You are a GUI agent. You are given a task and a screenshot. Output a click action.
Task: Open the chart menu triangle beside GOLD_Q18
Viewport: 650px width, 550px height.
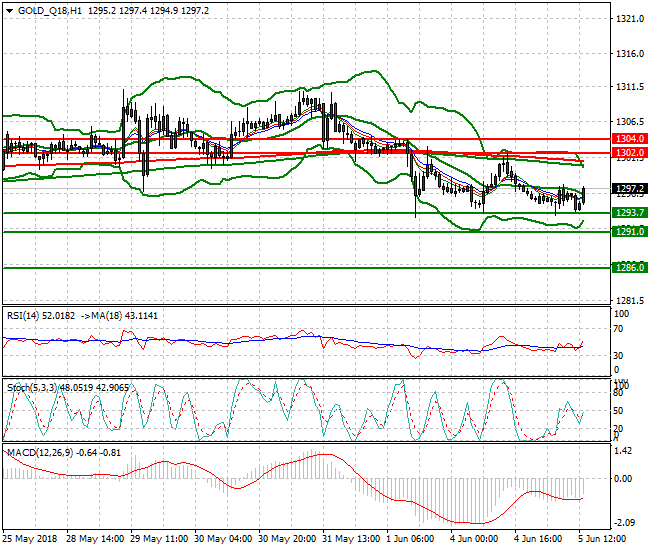click(10, 11)
